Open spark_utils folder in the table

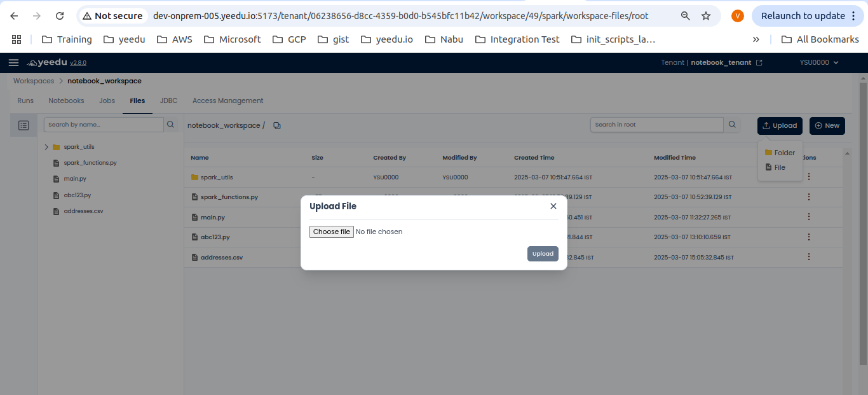(217, 177)
